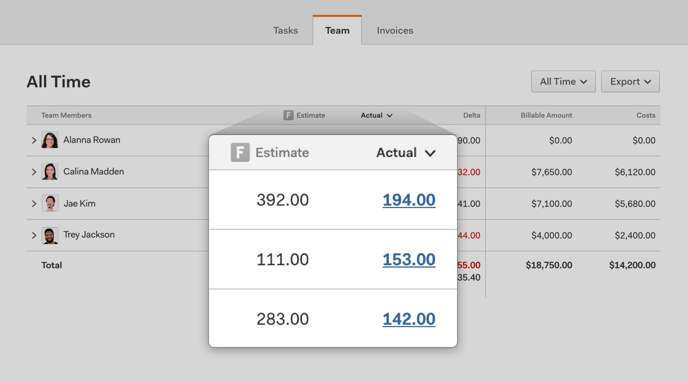Viewport: 688px width, 382px height.
Task: Click Jae Kim's avatar
Action: (x=50, y=203)
